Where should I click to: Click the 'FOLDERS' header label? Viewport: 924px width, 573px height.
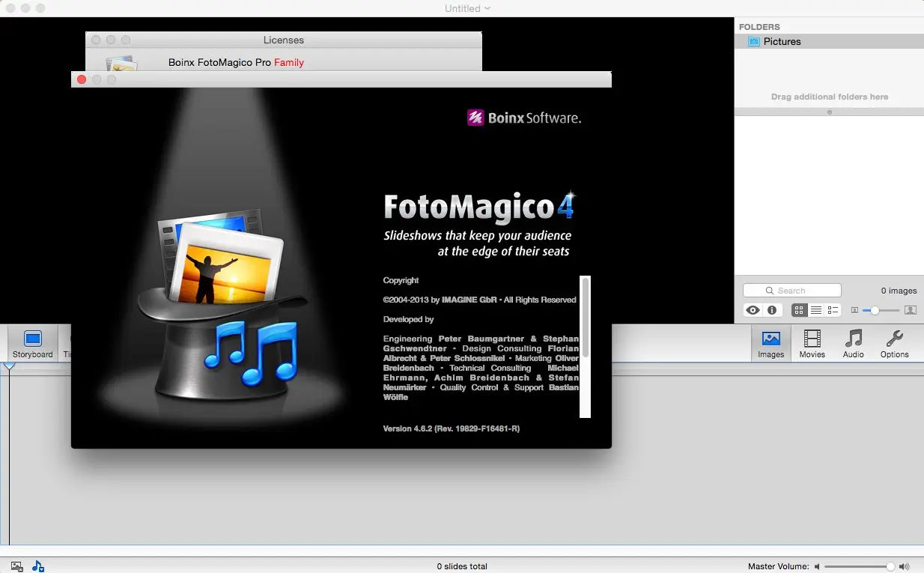point(759,27)
